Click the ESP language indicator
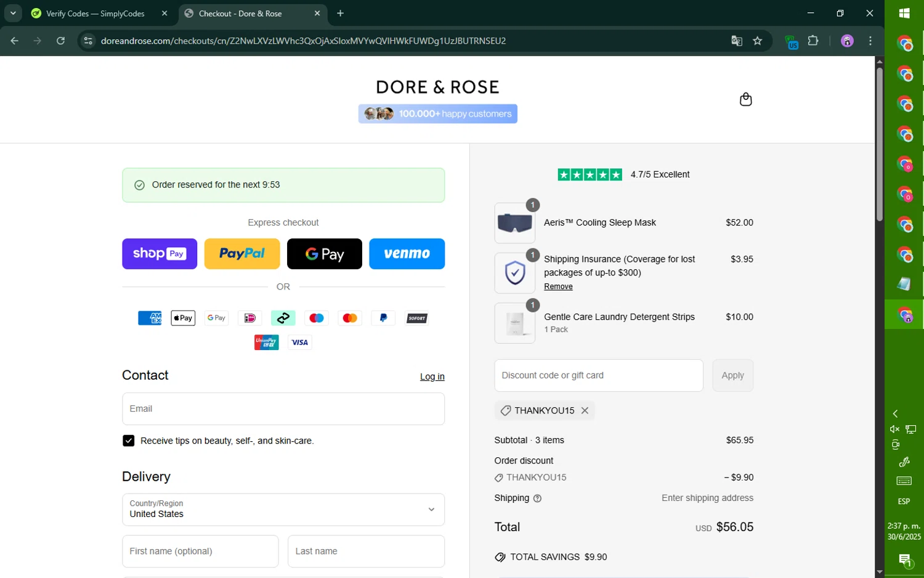Viewport: 924px width, 578px height. click(904, 502)
